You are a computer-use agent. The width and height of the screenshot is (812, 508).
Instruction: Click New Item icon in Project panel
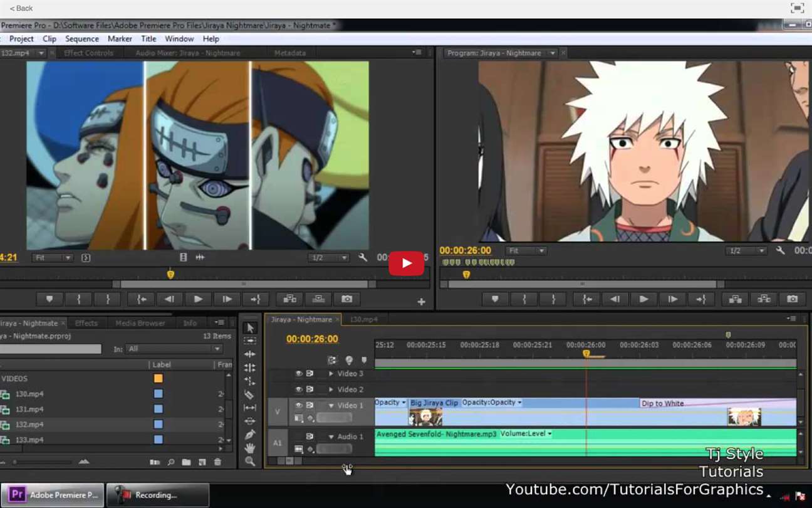click(202, 462)
